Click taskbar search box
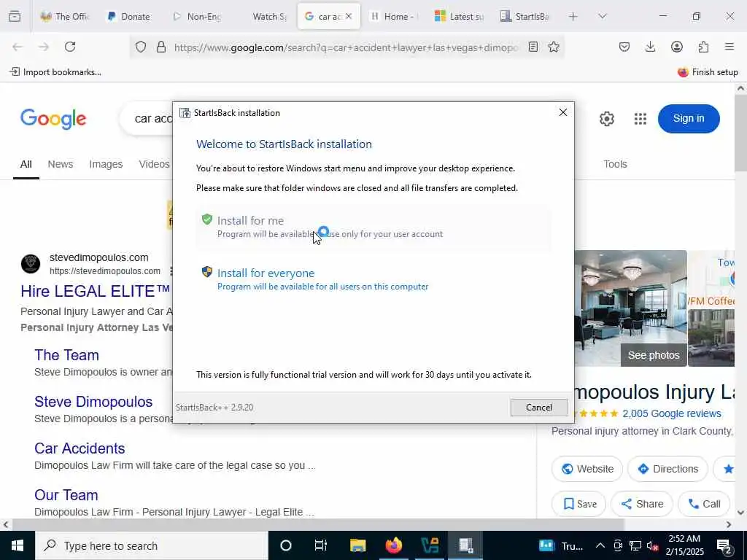Viewport: 747px width, 560px height. click(152, 545)
